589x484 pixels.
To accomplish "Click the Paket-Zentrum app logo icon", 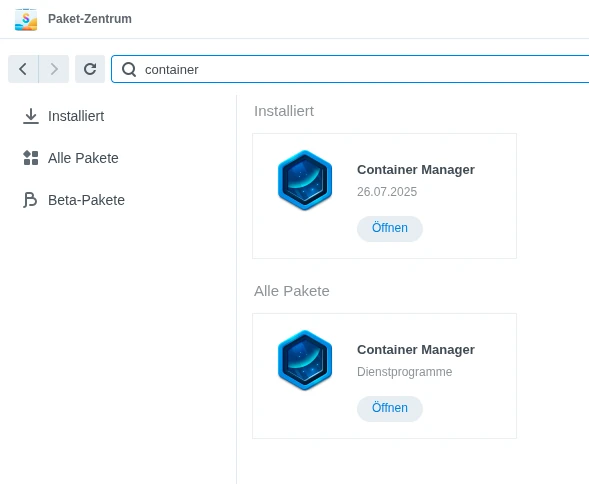I will coord(26,19).
